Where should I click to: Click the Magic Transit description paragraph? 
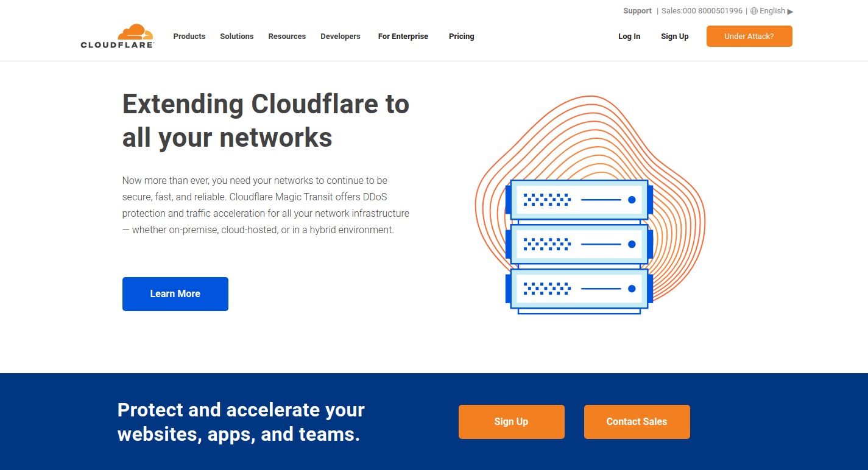coord(266,205)
